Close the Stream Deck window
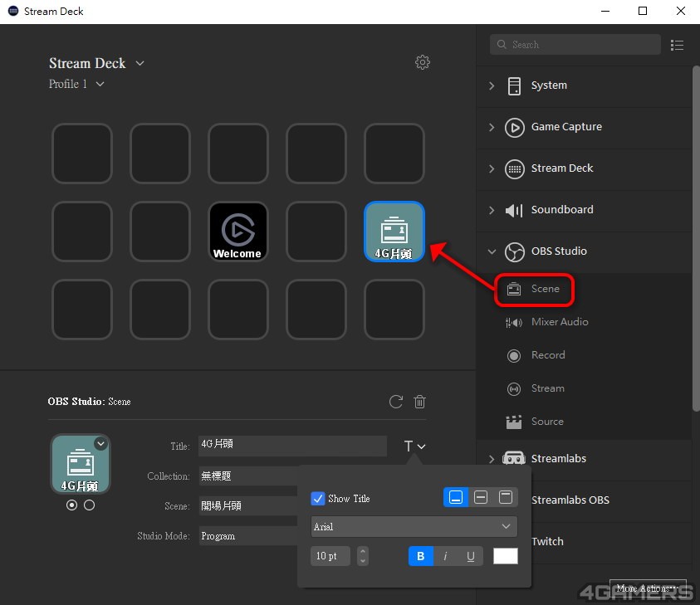The height and width of the screenshot is (605, 700). click(681, 11)
